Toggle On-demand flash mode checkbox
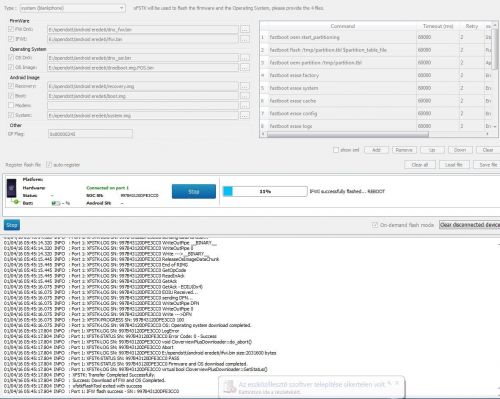 [375, 225]
